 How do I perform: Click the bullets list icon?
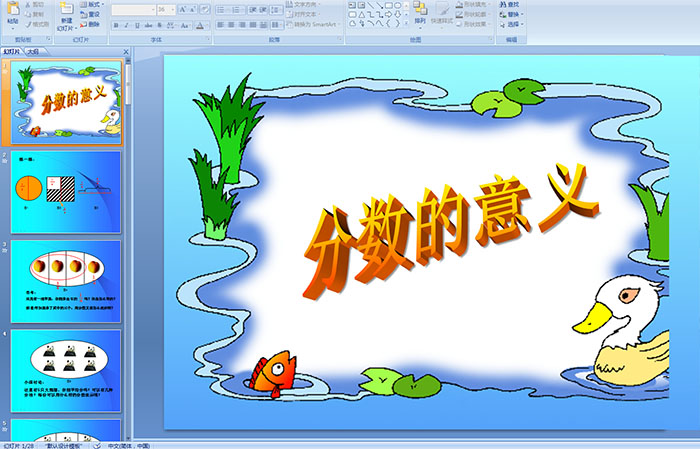[222, 9]
